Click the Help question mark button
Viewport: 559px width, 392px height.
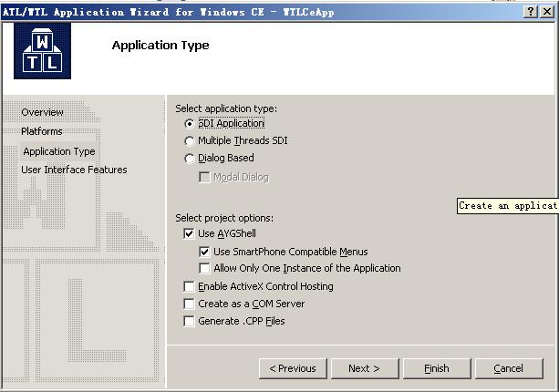[x=531, y=12]
